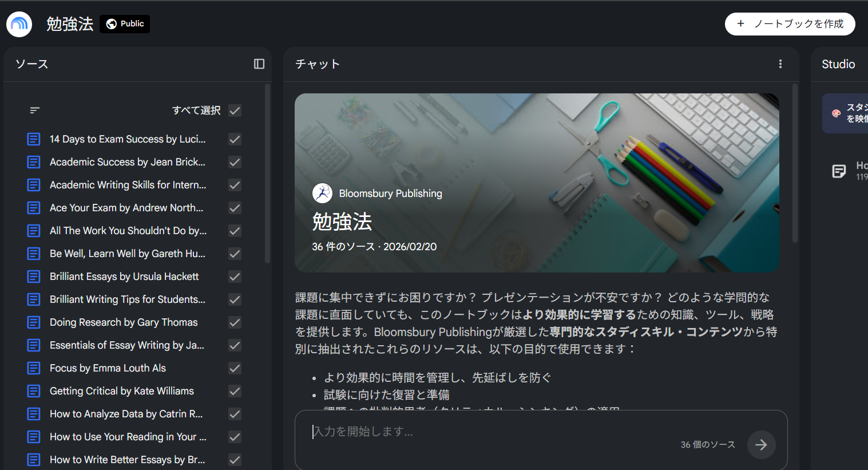Click the document icon for How to Write Better Essays
Screen dimensions: 868x470
pos(34,460)
